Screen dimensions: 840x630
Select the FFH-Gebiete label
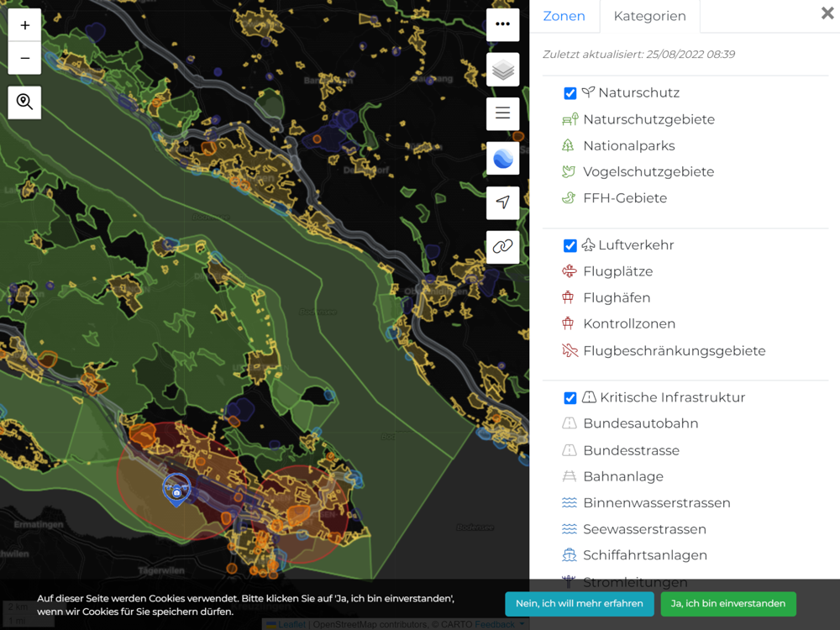click(x=625, y=197)
